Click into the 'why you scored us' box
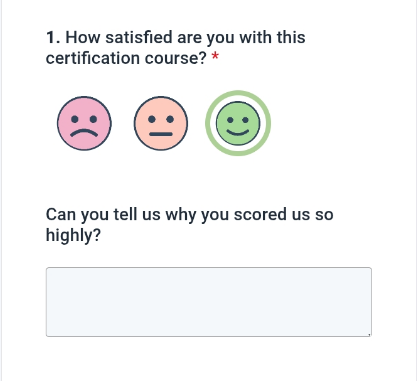 [209, 302]
